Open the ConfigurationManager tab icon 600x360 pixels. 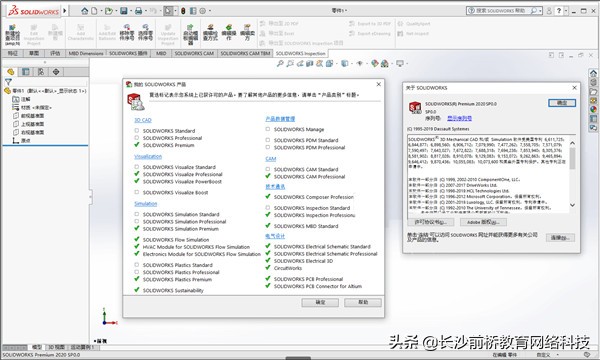[x=41, y=72]
